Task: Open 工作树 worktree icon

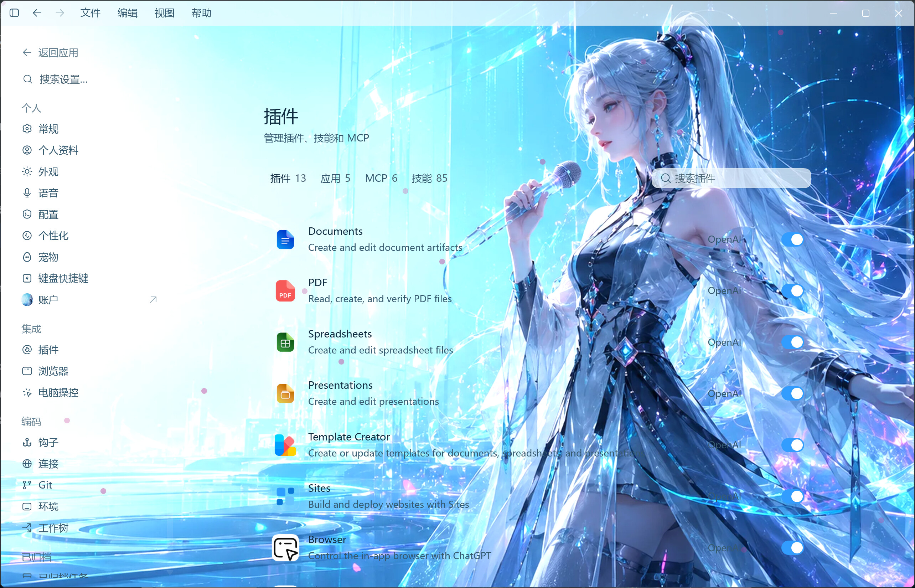Action: 27,528
